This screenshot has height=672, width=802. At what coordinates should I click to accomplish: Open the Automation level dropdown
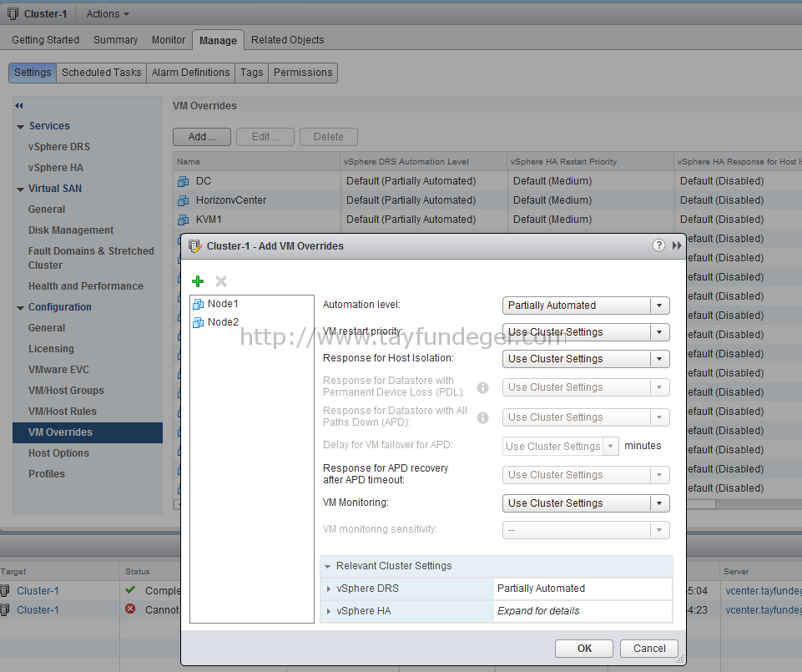(x=586, y=306)
